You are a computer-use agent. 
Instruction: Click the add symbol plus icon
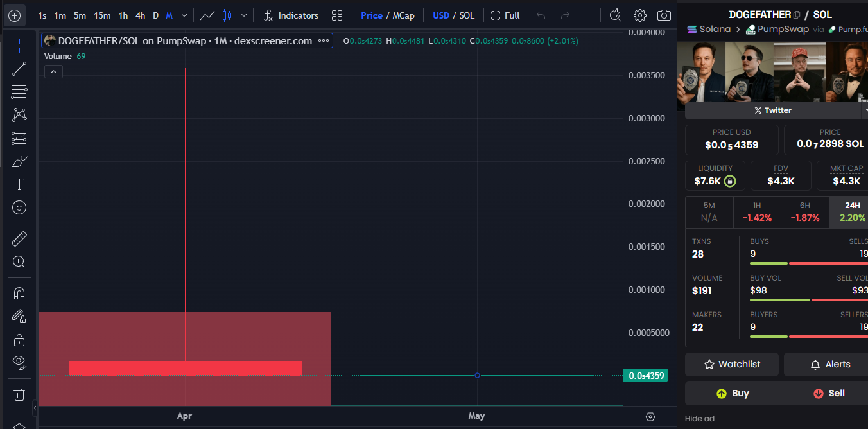coord(14,15)
